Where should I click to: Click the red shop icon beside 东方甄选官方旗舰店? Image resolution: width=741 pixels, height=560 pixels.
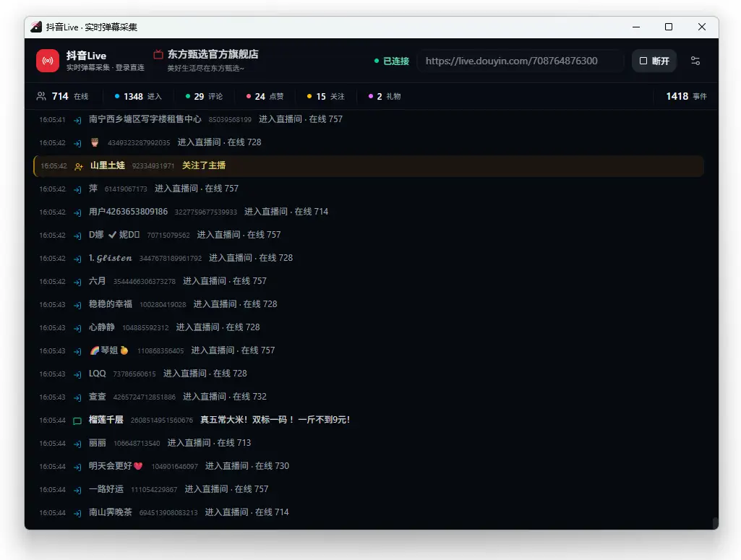pyautogui.click(x=158, y=54)
